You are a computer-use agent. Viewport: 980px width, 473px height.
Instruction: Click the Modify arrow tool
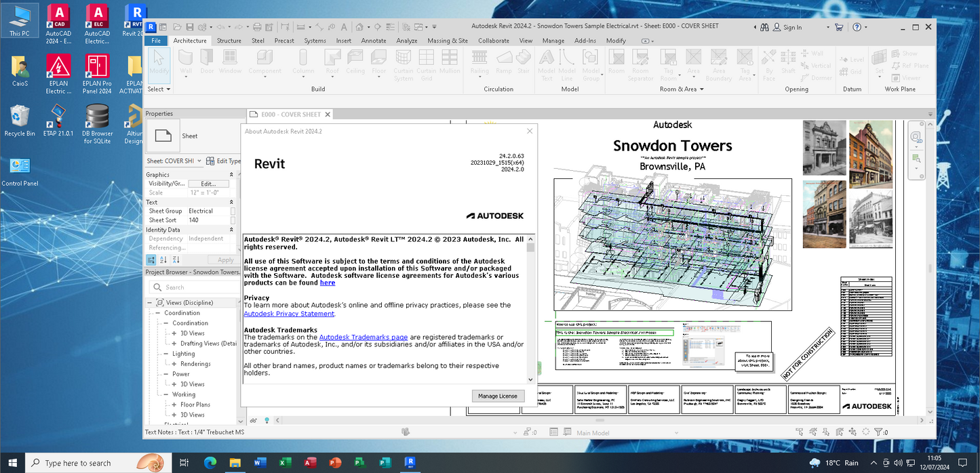point(159,64)
